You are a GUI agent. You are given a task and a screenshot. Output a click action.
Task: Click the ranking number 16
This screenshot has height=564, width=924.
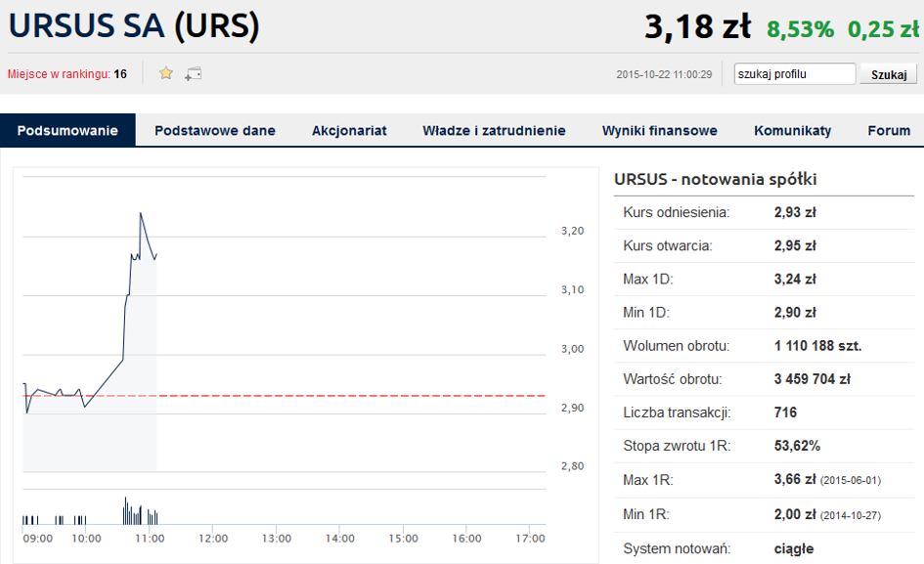[x=120, y=74]
